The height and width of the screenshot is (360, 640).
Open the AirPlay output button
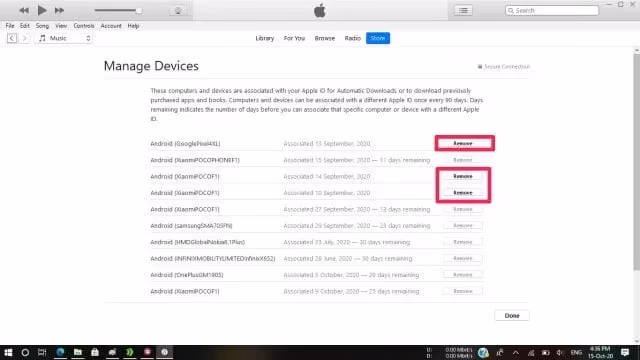[178, 11]
